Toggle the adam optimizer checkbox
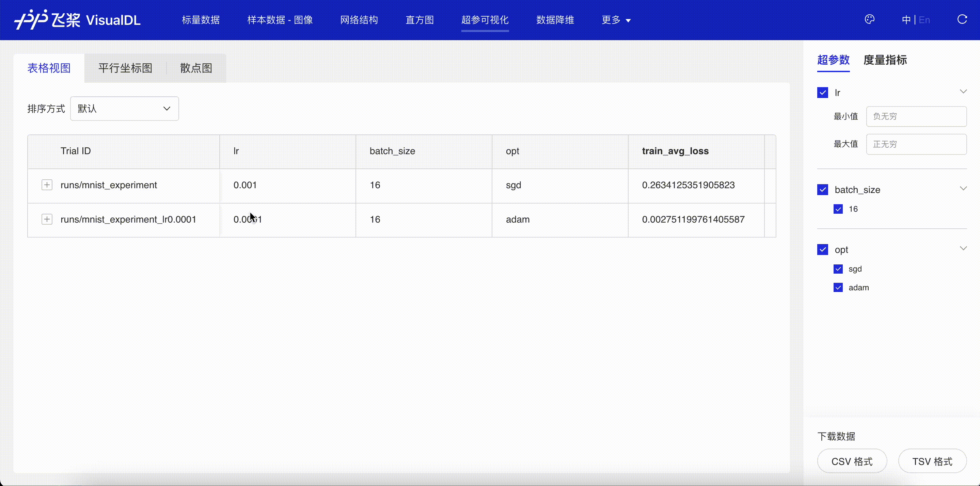This screenshot has height=486, width=980. tap(838, 288)
